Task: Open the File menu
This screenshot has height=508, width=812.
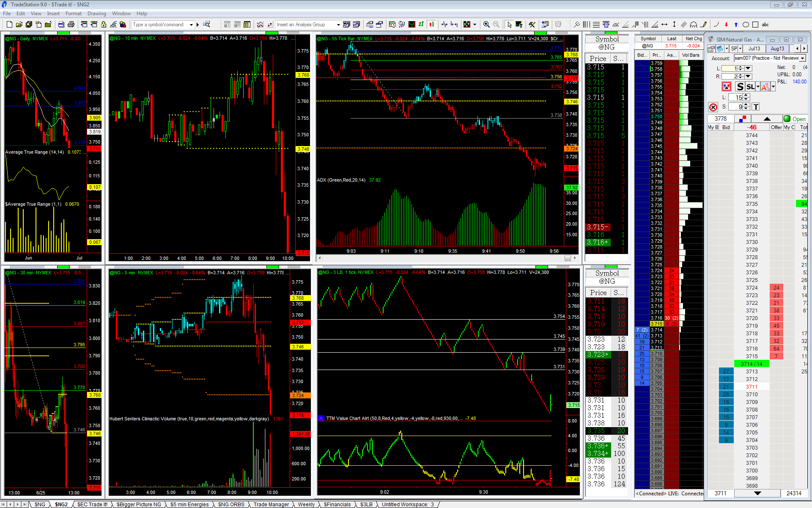Action: click(x=7, y=14)
